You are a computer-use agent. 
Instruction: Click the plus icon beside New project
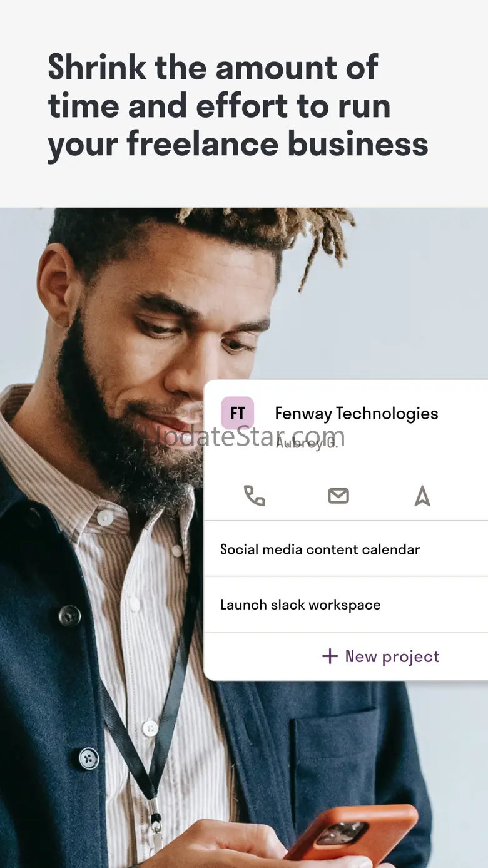330,656
